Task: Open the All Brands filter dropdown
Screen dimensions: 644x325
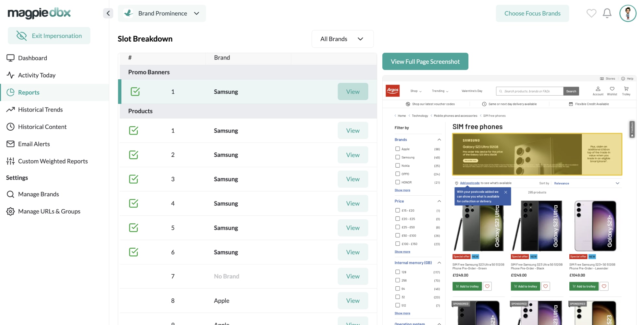Action: (342, 39)
